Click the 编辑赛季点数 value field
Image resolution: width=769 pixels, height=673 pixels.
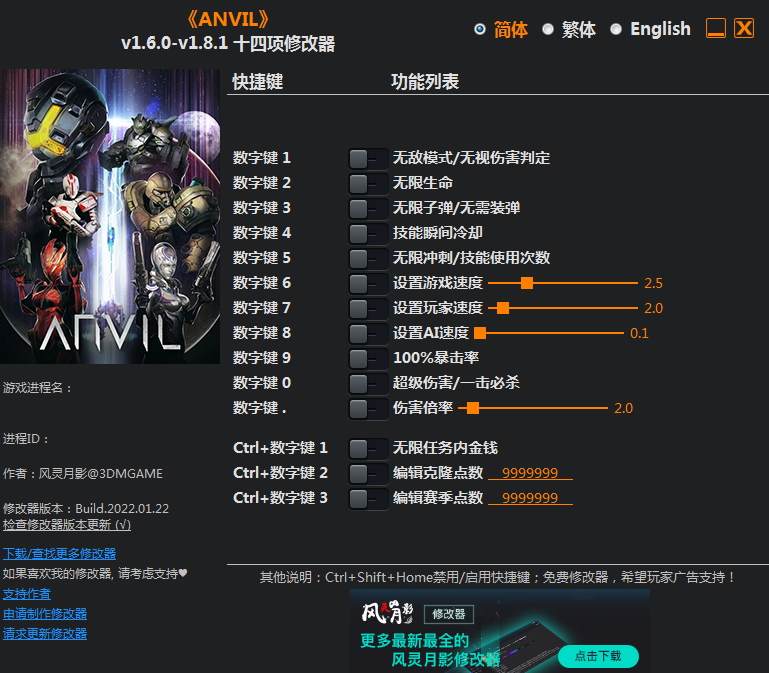[x=530, y=498]
